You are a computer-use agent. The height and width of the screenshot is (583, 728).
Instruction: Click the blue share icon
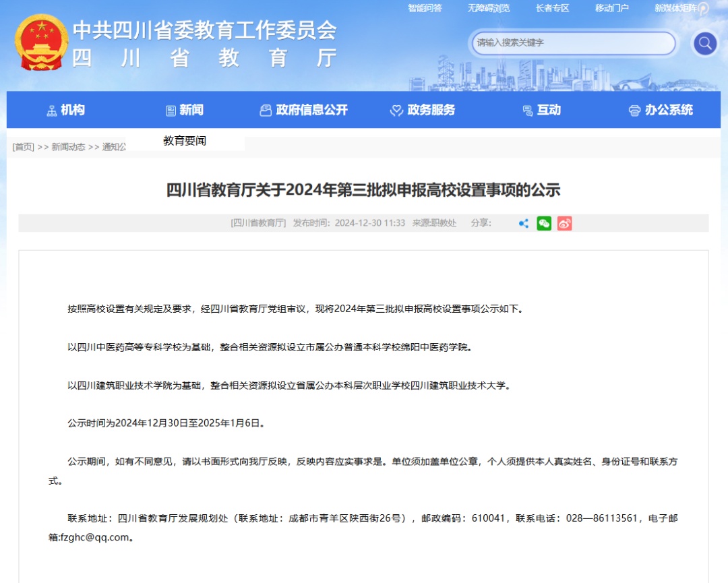(x=524, y=223)
